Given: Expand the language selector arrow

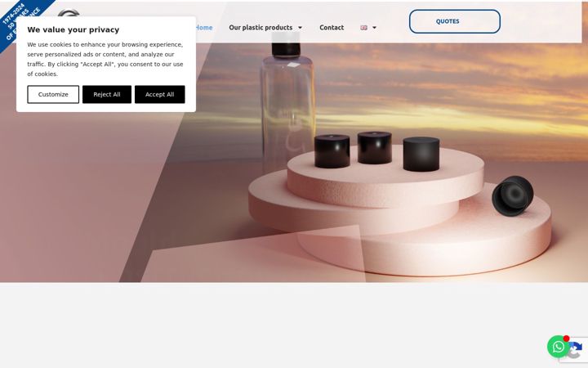Looking at the screenshot, I should pyautogui.click(x=374, y=28).
